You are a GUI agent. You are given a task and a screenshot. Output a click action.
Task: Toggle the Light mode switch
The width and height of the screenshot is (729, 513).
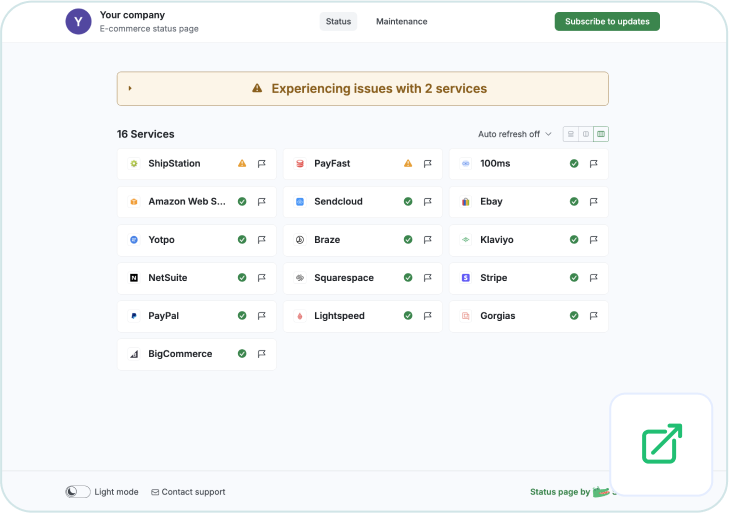pos(78,492)
